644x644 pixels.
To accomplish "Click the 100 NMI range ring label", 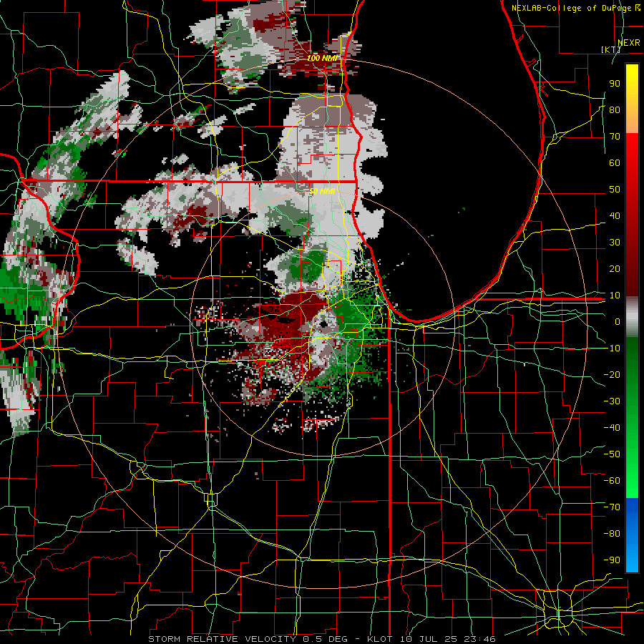I will 322,58.
